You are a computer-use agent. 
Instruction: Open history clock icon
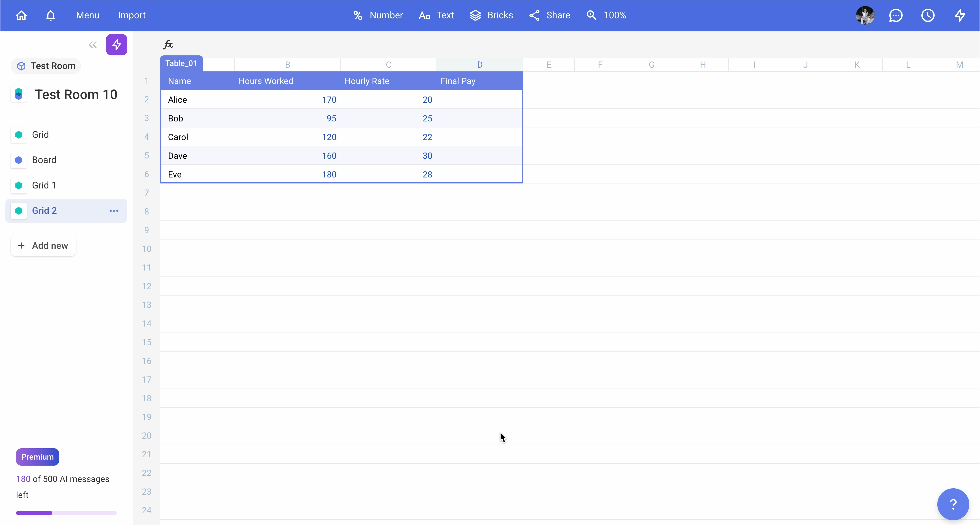[x=928, y=15]
